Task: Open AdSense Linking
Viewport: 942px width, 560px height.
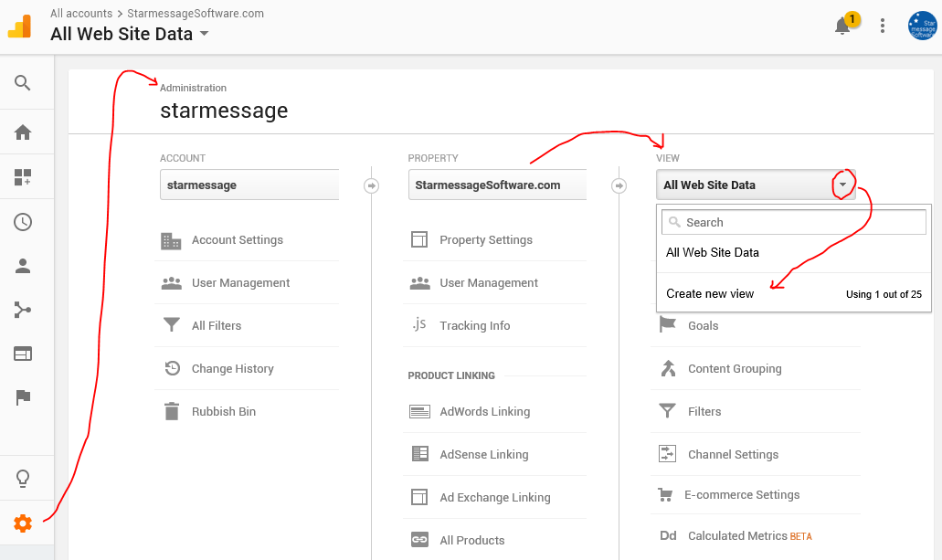Action: pyautogui.click(x=483, y=454)
